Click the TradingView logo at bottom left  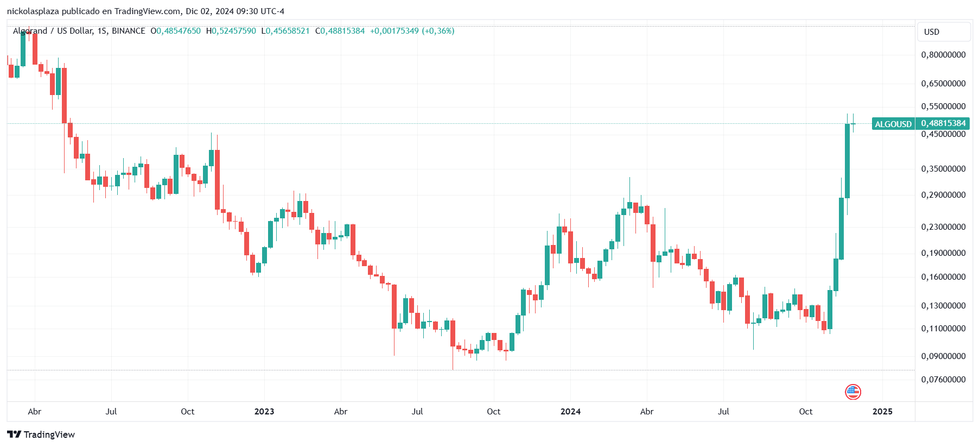(x=41, y=435)
